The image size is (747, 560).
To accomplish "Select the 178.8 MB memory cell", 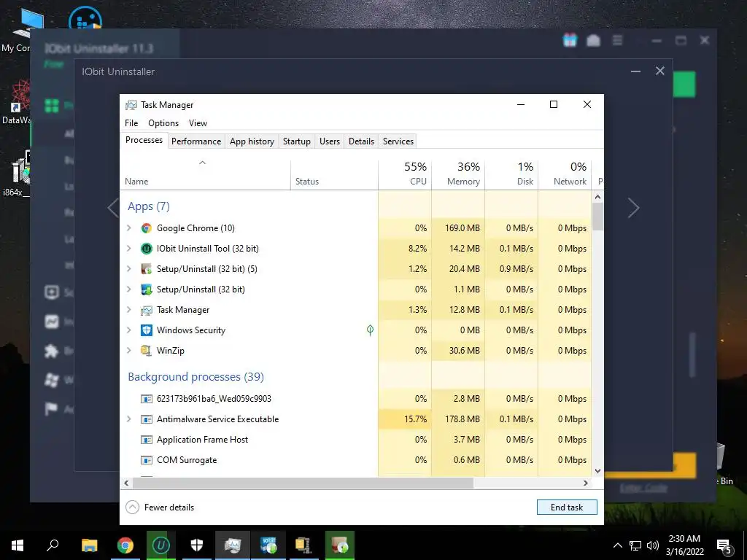I will [x=458, y=419].
